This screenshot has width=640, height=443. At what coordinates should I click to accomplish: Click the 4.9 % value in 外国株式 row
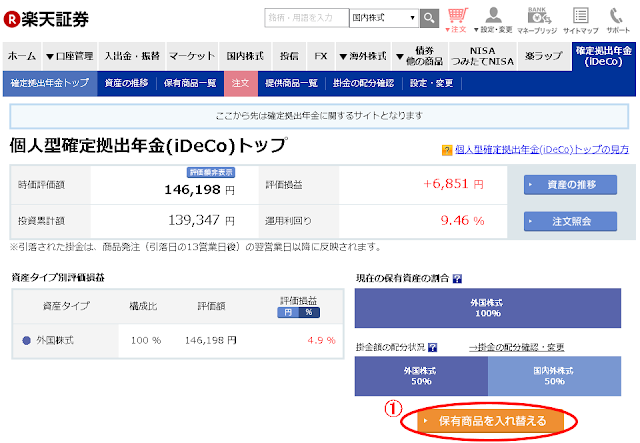coord(321,341)
